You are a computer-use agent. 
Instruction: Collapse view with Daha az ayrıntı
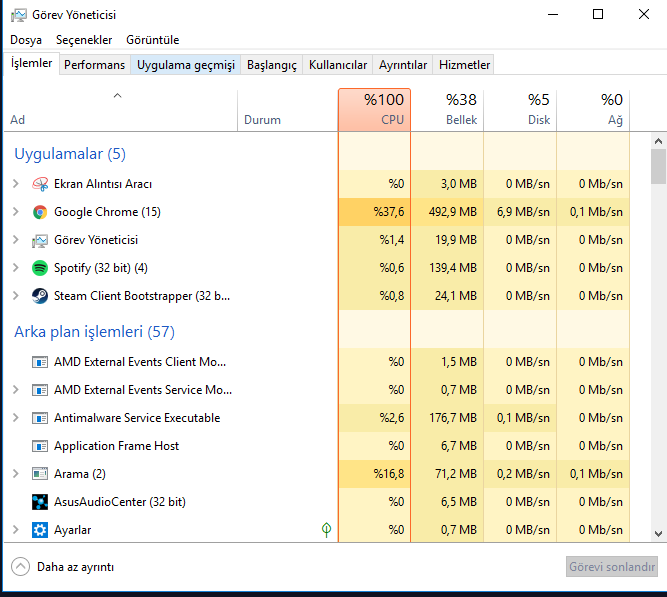pos(63,567)
